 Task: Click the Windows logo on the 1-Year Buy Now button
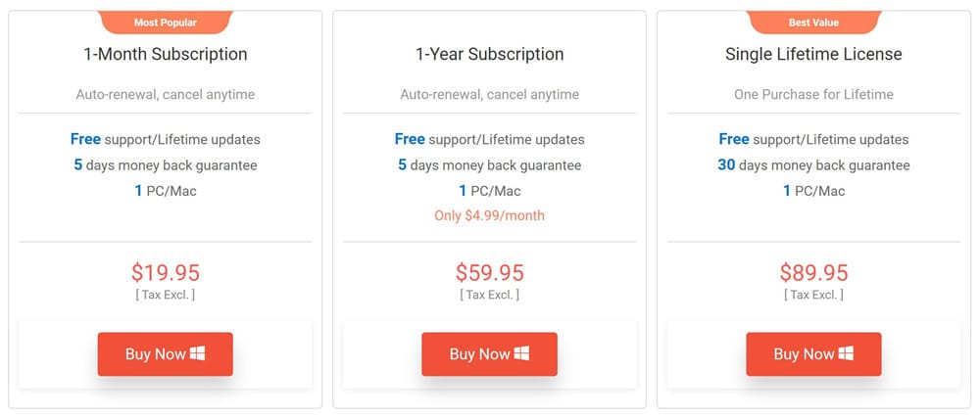pos(522,353)
